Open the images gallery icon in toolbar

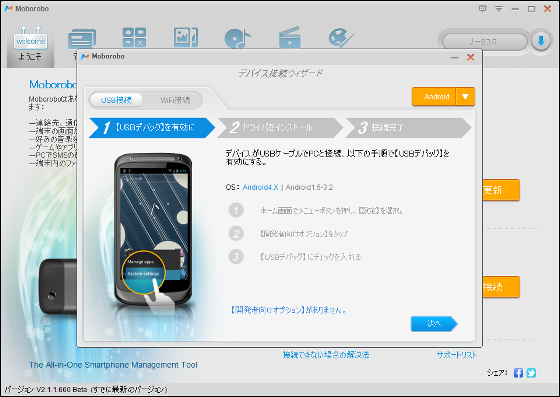[x=186, y=37]
